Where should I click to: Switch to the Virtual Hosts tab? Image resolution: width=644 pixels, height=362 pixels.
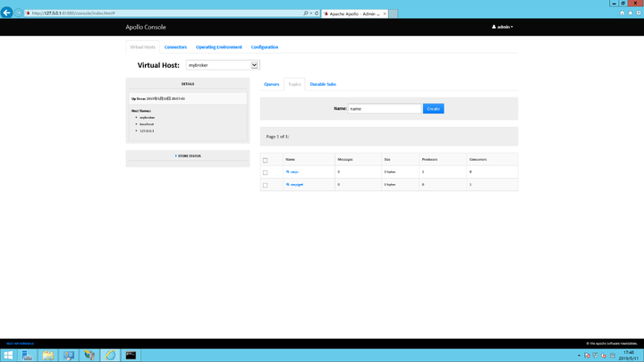pyautogui.click(x=142, y=47)
